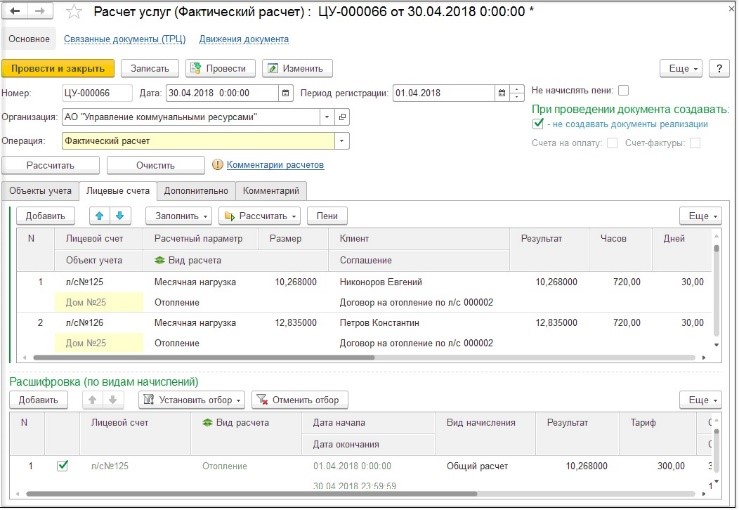This screenshot has height=510, width=739.
Task: Expand the Операция dropdown list
Action: coord(343,141)
